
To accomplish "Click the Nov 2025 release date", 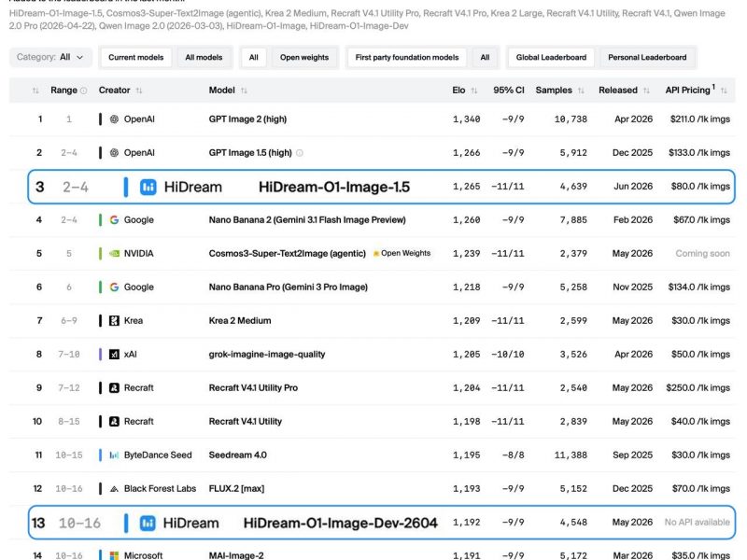I will tap(633, 287).
